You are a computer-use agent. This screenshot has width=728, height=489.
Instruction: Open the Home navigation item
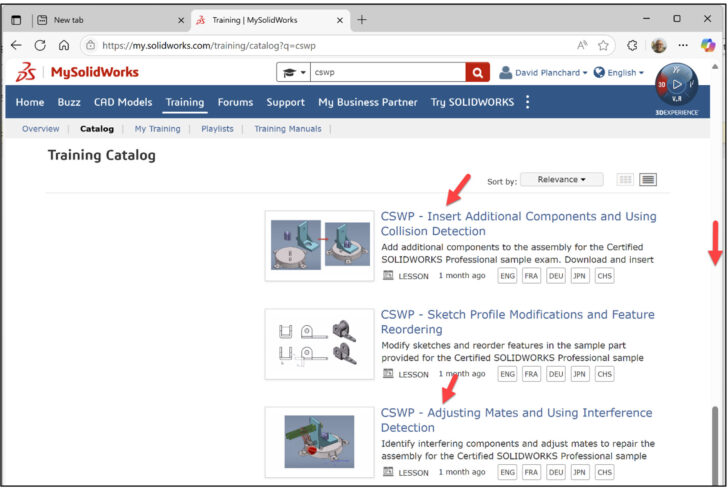tap(30, 102)
